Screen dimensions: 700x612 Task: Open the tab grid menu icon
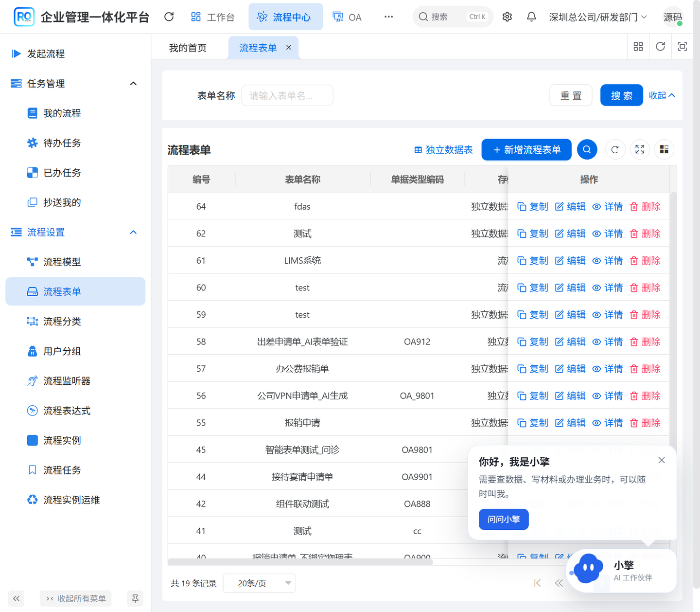pyautogui.click(x=638, y=47)
